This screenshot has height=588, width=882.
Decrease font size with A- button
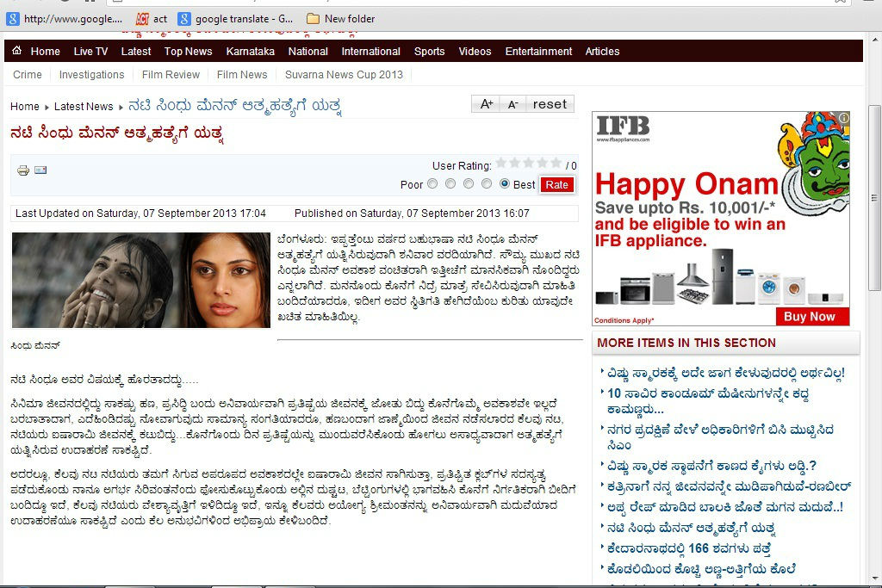(512, 104)
